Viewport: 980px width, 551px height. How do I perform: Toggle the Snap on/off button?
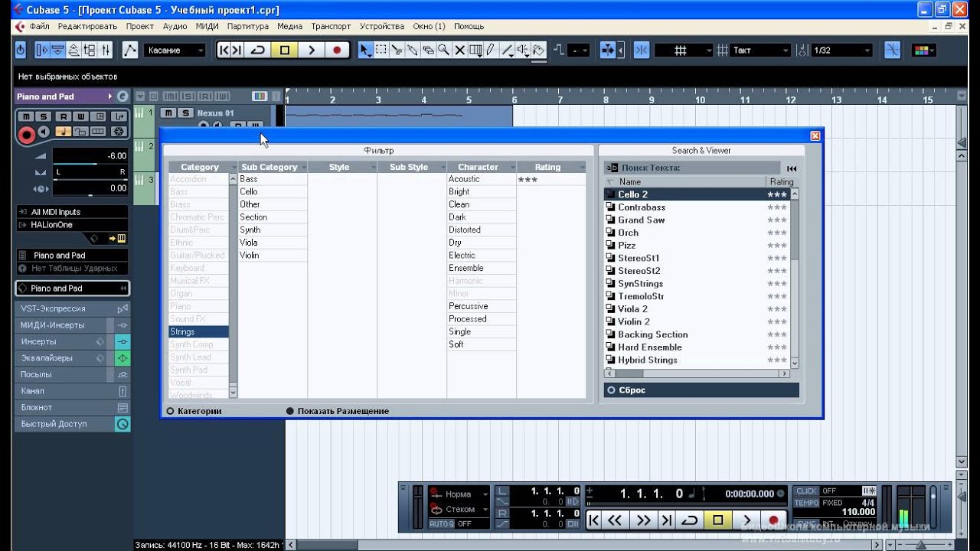[x=642, y=51]
